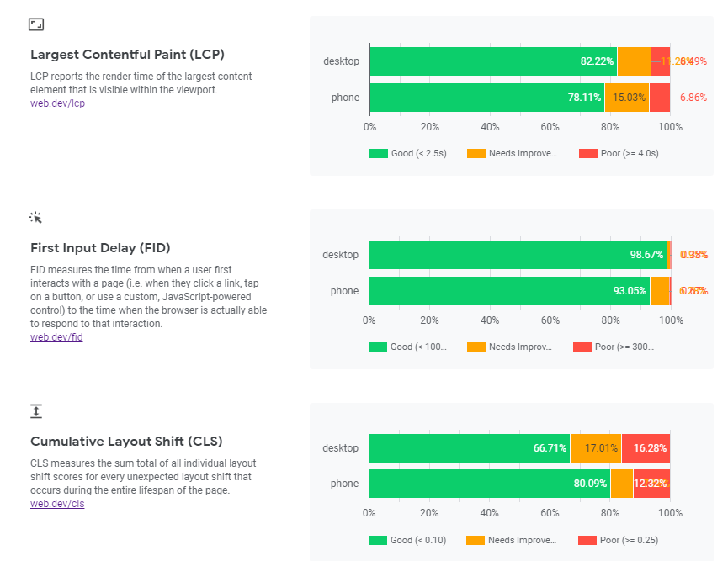Image resolution: width=728 pixels, height=561 pixels.
Task: Click the phone 6.86% red segment in LCP chart
Action: (660, 97)
